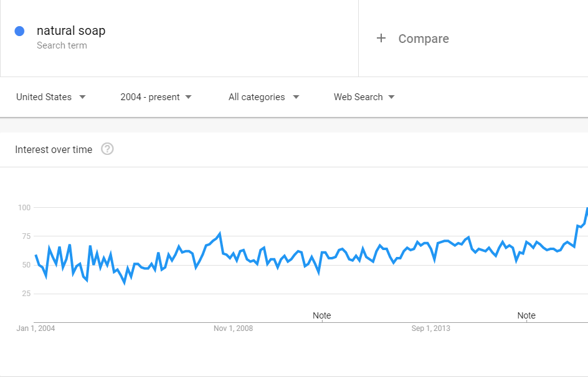Click the Compare button
Screen dimensions: 588x377
coord(412,39)
